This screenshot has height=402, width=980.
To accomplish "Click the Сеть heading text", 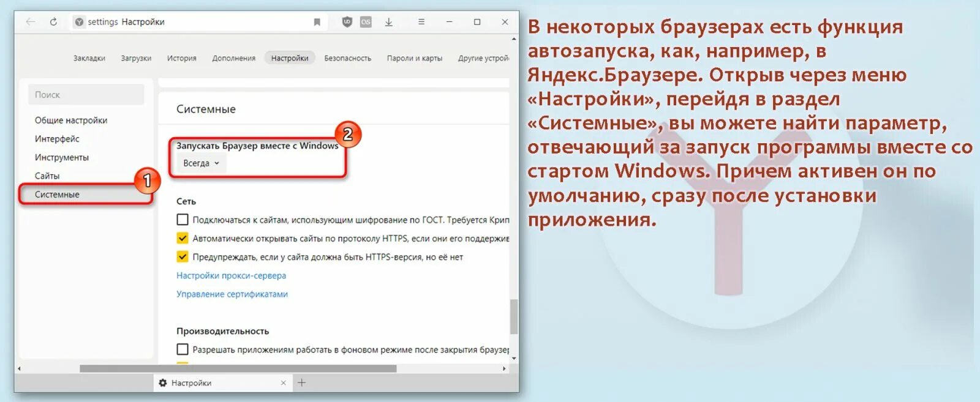I will 186,201.
